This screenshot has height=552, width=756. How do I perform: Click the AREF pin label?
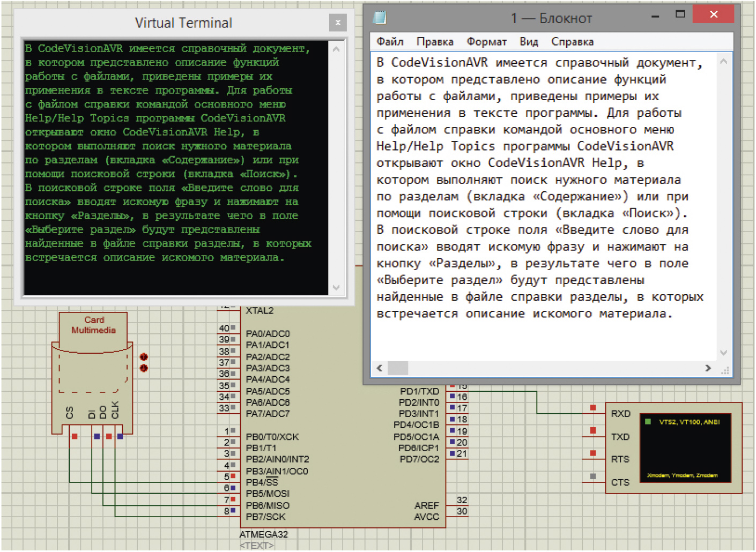[427, 505]
